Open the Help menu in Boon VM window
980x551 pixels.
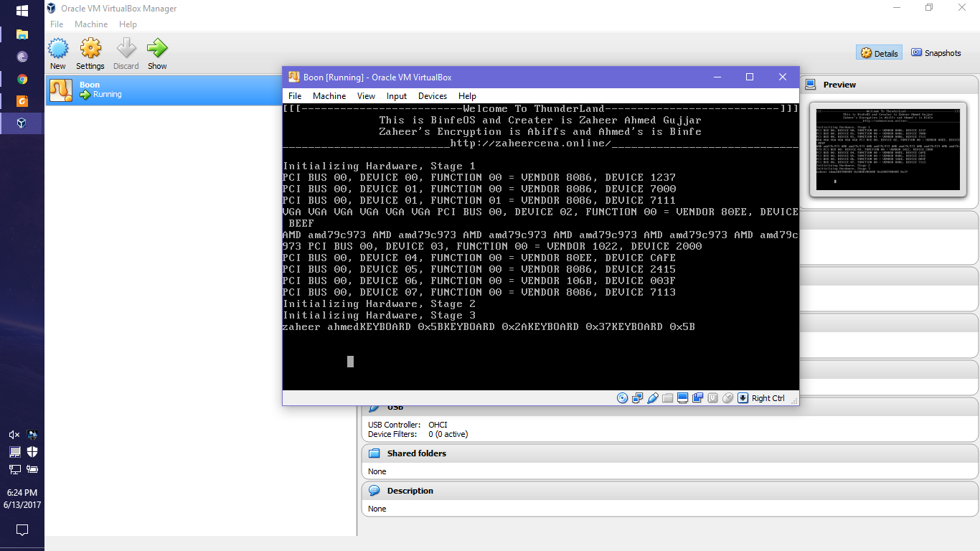coord(467,96)
